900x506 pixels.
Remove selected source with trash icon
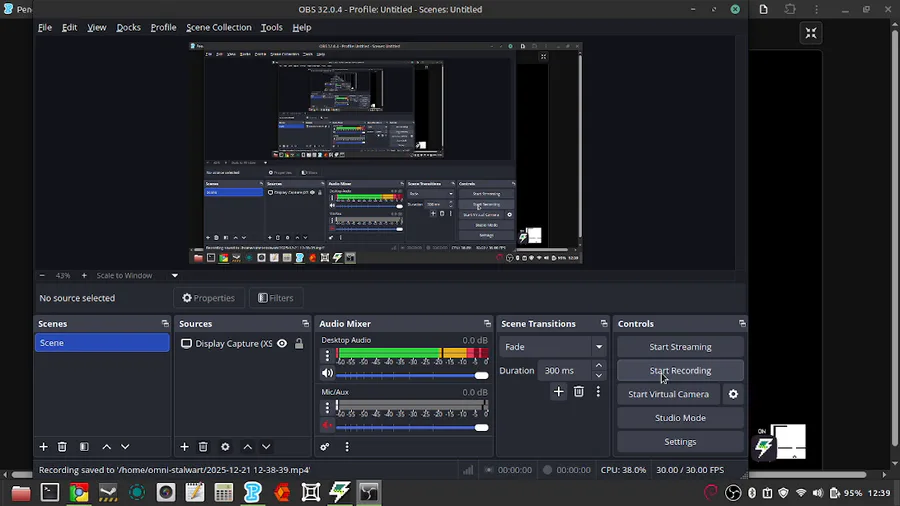(x=203, y=446)
